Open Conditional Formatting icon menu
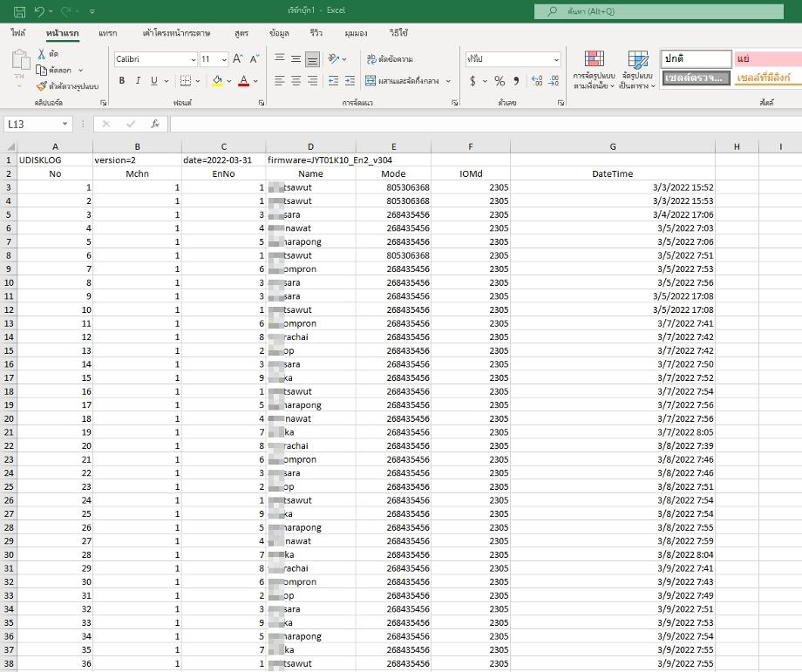Screen dimensions: 802x672 coord(594,70)
